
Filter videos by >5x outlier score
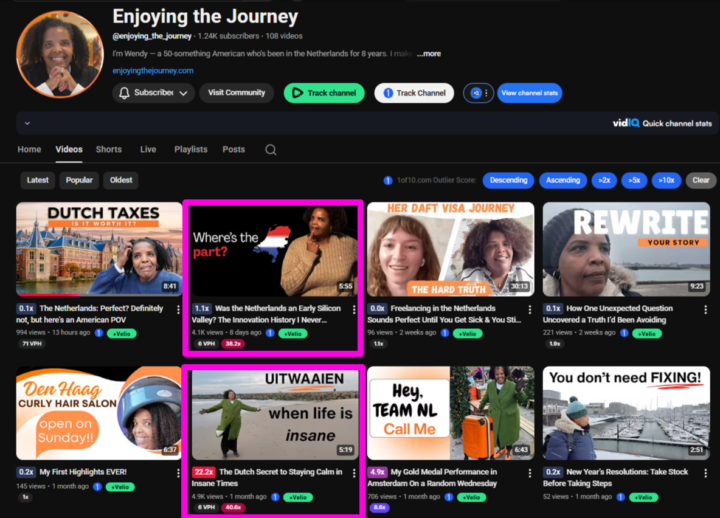point(634,180)
